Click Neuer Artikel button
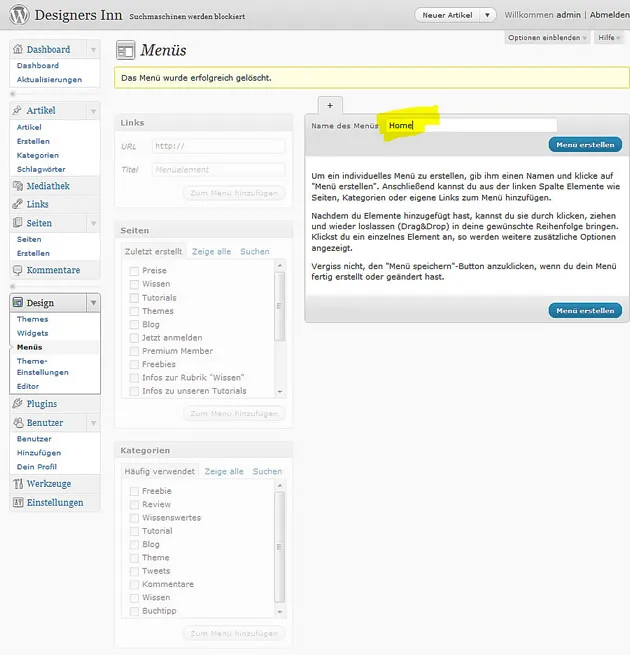630x655 pixels. (447, 15)
